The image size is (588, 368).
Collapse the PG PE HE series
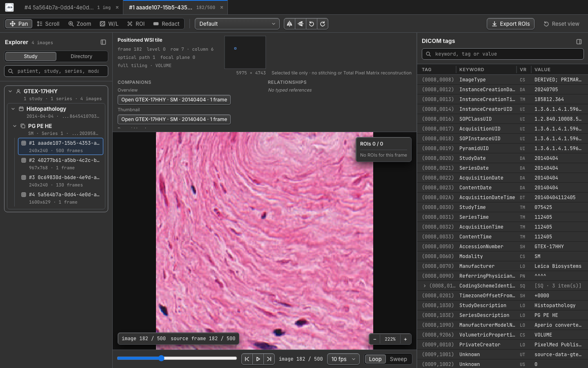click(x=15, y=126)
